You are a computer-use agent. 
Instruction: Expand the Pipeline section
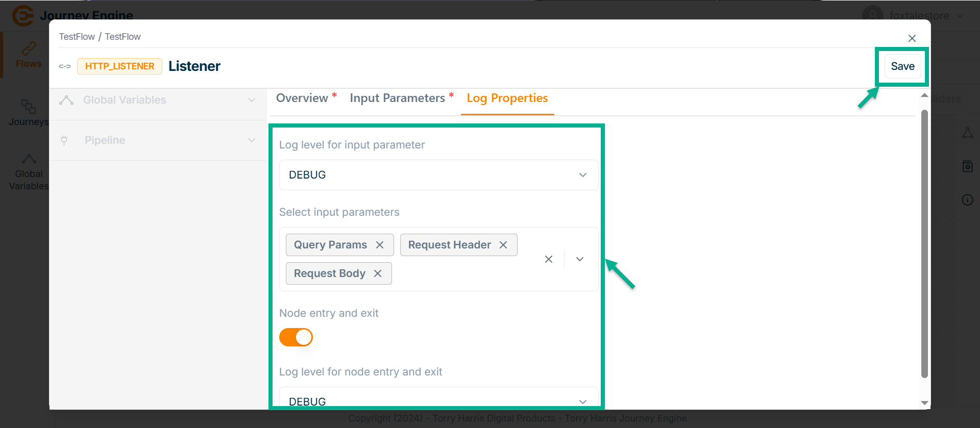coord(252,140)
